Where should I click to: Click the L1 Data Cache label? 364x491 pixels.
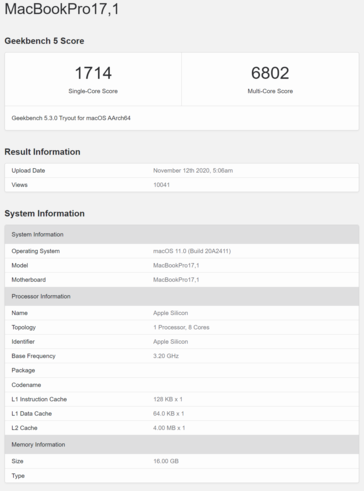pyautogui.click(x=32, y=414)
